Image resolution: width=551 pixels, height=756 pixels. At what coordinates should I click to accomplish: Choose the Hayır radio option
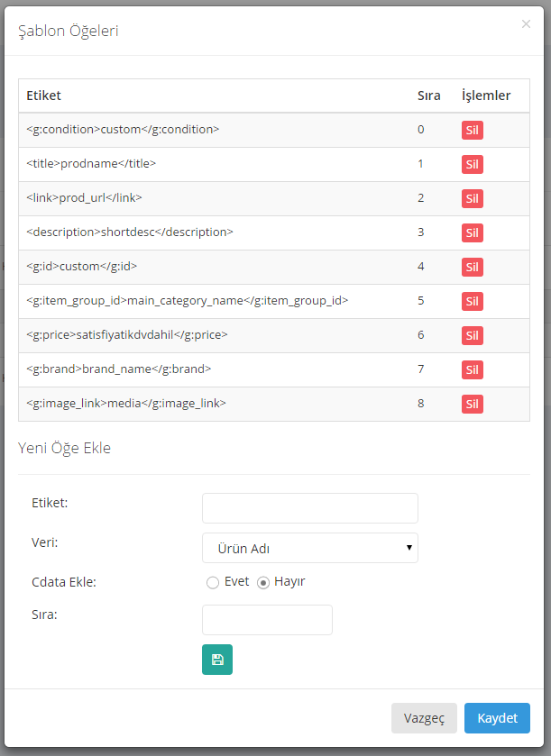[263, 582]
